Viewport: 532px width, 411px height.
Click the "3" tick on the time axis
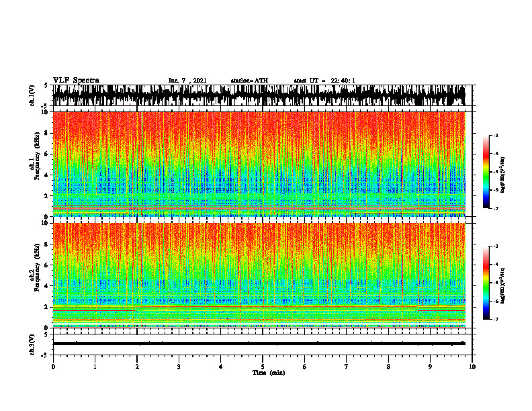(x=179, y=367)
